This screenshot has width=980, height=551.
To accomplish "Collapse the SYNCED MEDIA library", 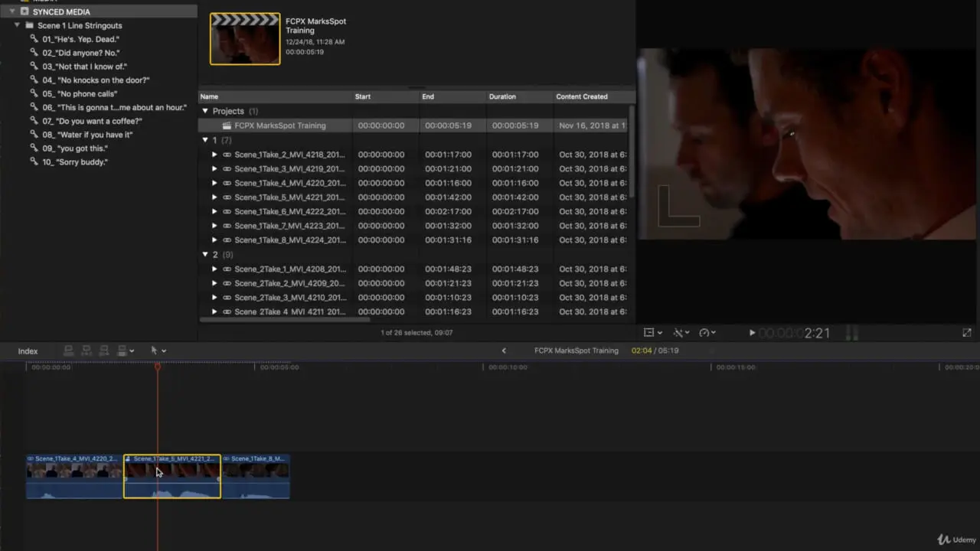I will (x=13, y=11).
